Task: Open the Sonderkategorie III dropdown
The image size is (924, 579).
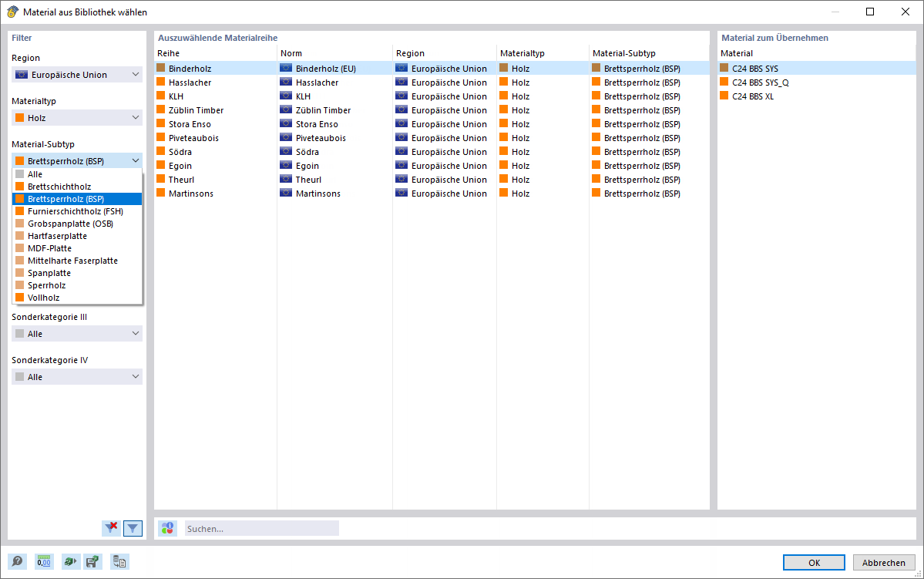Action: tap(77, 333)
